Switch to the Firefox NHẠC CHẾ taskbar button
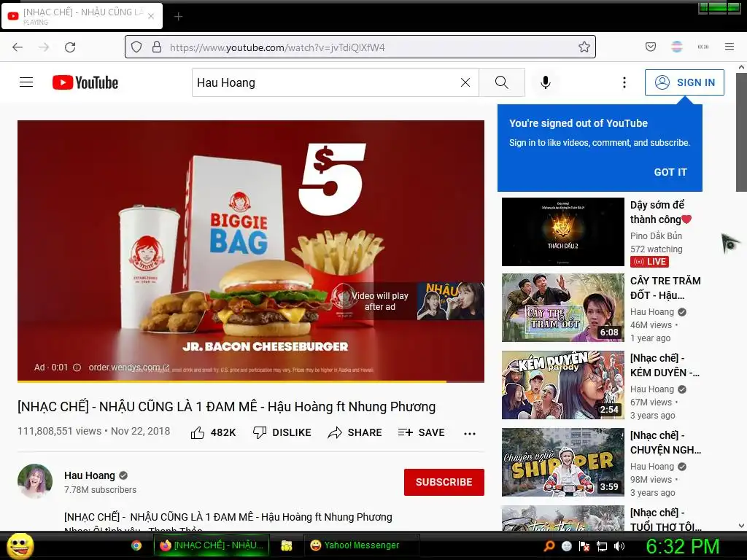Image resolution: width=747 pixels, height=560 pixels. pyautogui.click(x=212, y=545)
